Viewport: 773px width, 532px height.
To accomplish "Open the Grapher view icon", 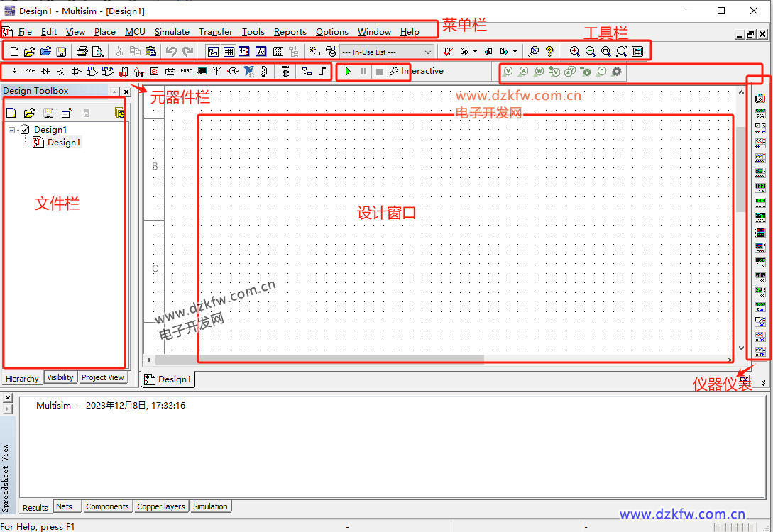I will coord(261,52).
